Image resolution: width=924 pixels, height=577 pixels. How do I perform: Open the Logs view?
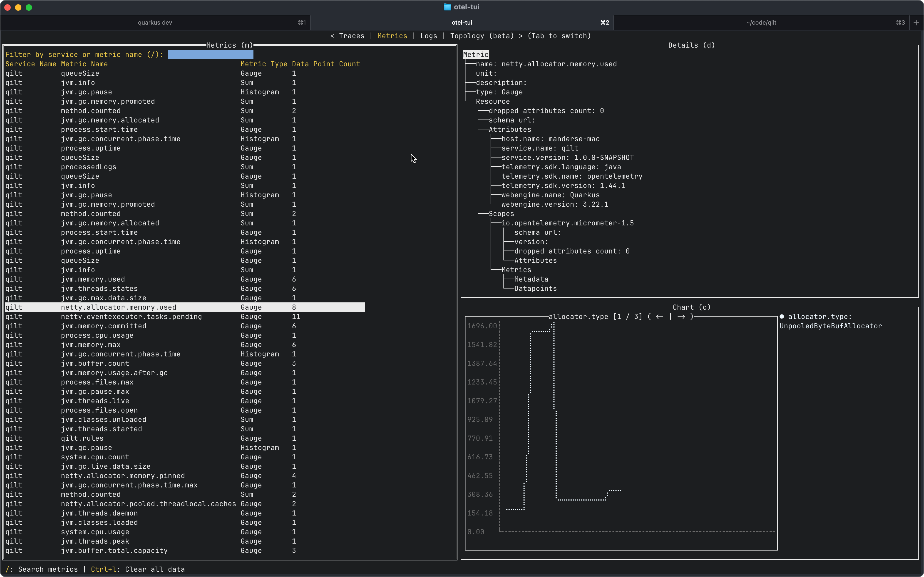[428, 36]
